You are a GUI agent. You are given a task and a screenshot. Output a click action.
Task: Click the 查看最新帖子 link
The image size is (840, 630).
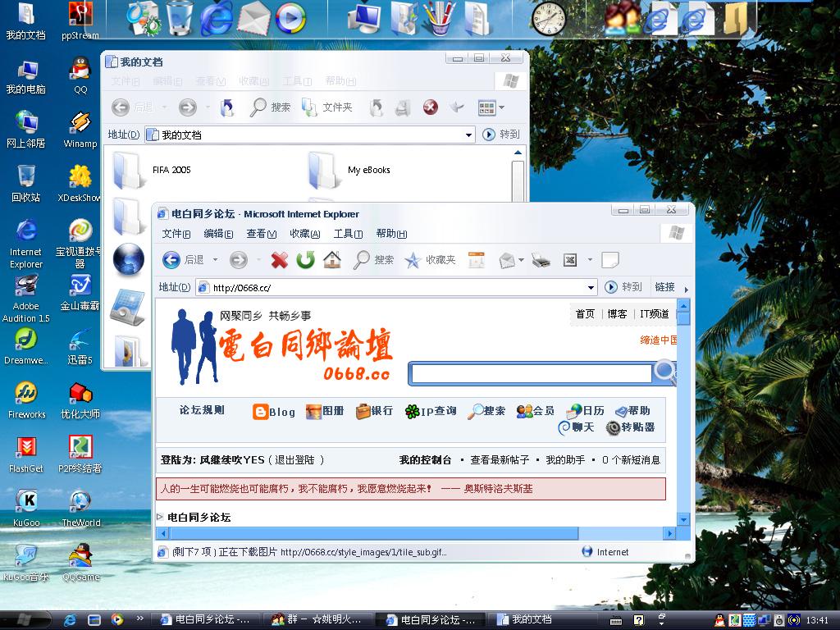click(500, 460)
